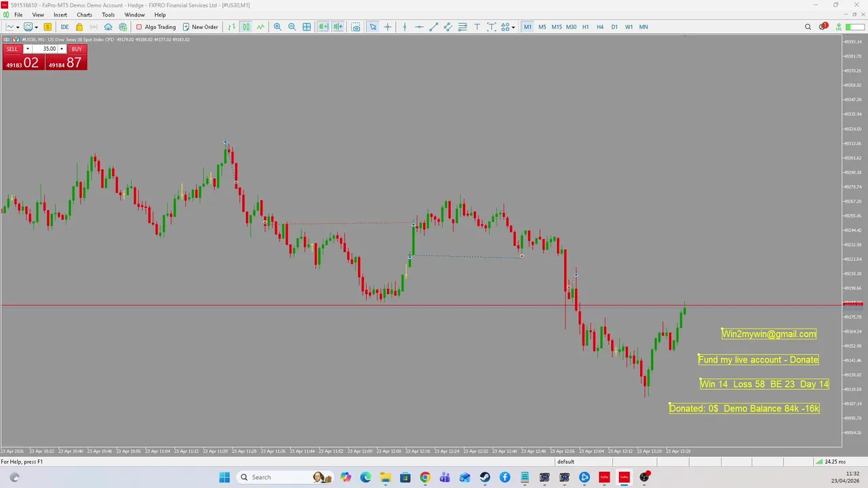Draw an equidistant channel
Image resolution: width=868 pixels, height=488 pixels.
click(448, 27)
